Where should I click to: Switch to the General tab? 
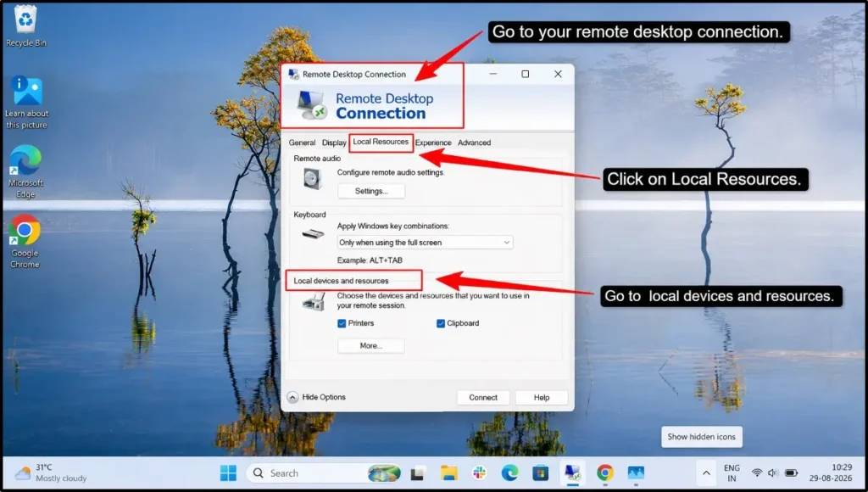click(x=302, y=143)
